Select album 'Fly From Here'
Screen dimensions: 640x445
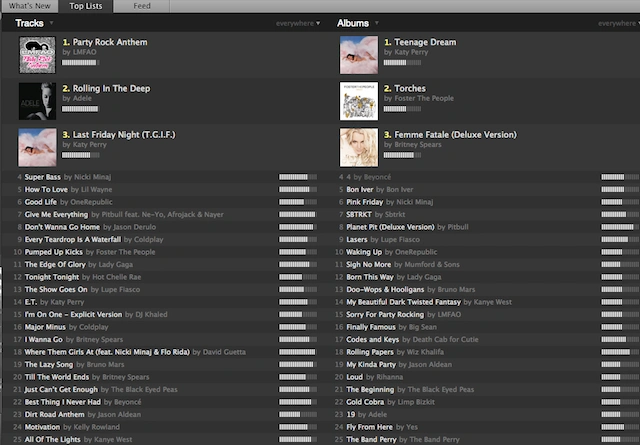pyautogui.click(x=369, y=427)
